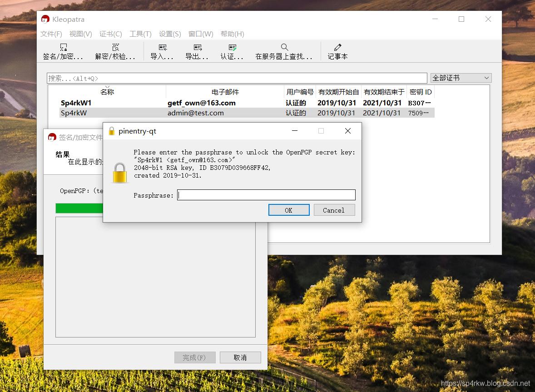Select the Certify (认证) toolbar icon
Screen dimensions: 535x392
(x=232, y=48)
